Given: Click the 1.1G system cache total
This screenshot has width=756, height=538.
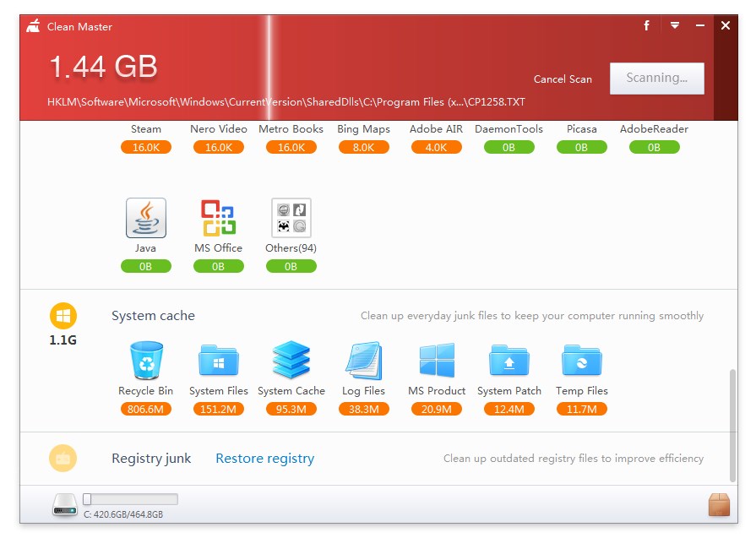Looking at the screenshot, I should (63, 340).
